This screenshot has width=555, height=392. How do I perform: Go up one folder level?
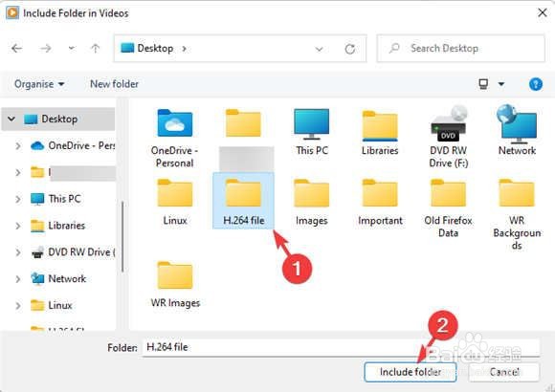pos(96,48)
